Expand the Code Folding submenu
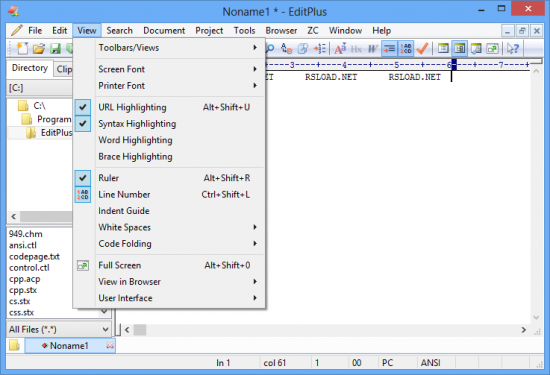This screenshot has width=550, height=375. pos(170,243)
